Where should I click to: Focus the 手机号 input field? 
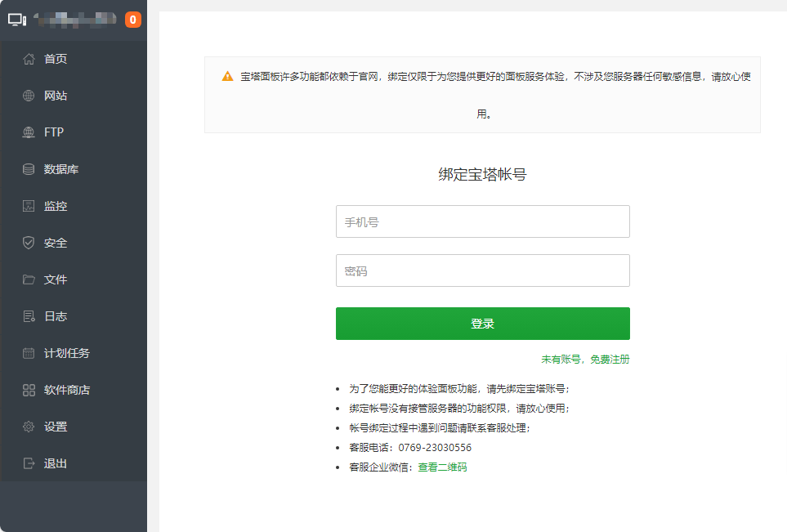[483, 221]
